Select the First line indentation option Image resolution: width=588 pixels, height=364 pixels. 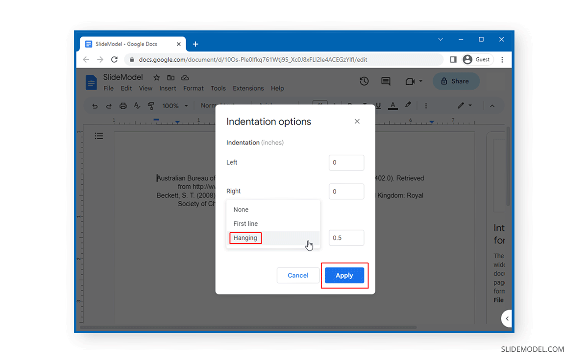pos(245,223)
